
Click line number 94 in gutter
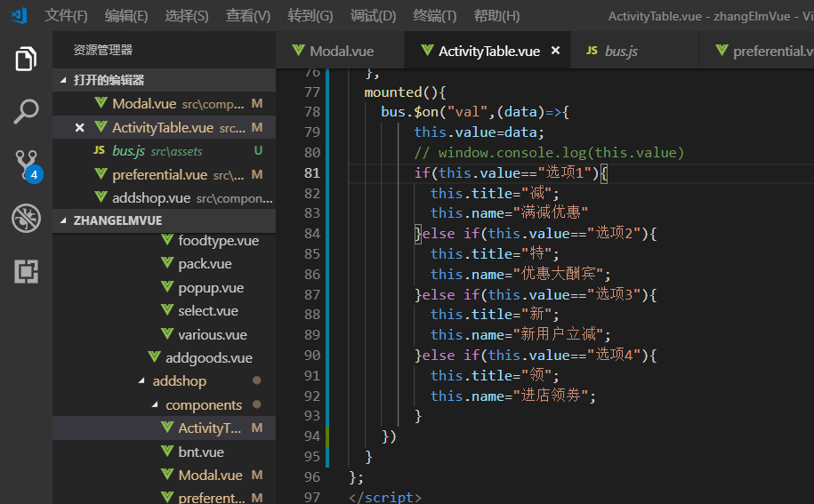[x=312, y=436]
